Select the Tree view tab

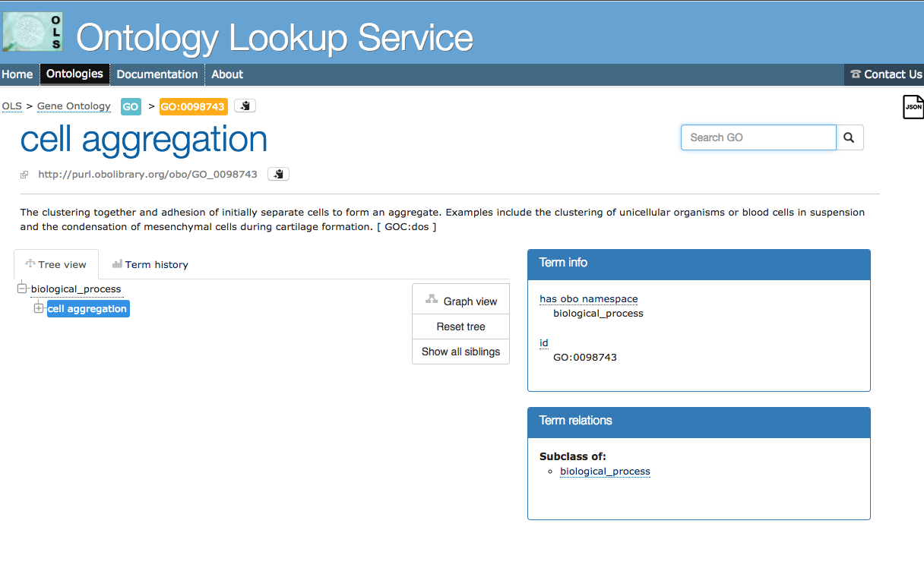point(56,264)
